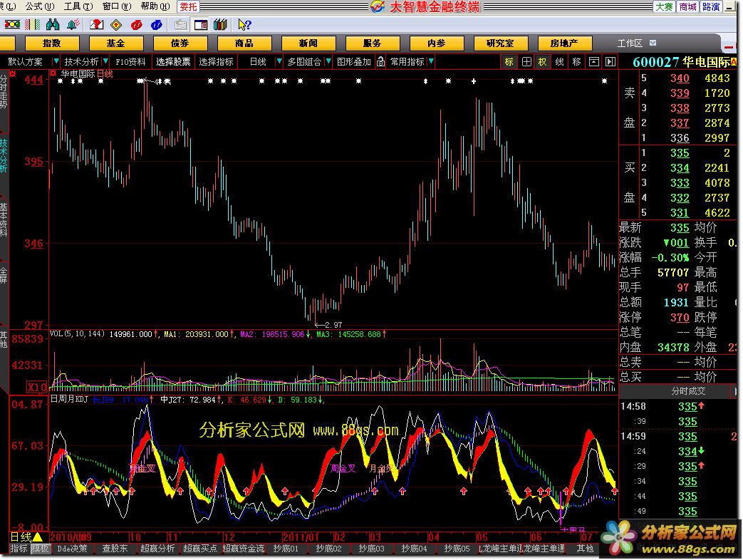Image resolution: width=743 pixels, height=560 pixels.
Task: Select the 选择股票 tab
Action: (173, 61)
